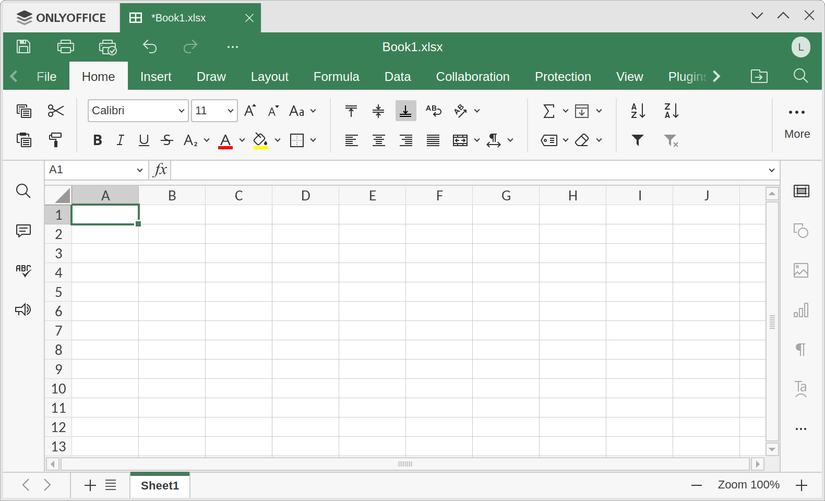Click the Filter funnel icon
825x501 pixels.
click(x=638, y=141)
